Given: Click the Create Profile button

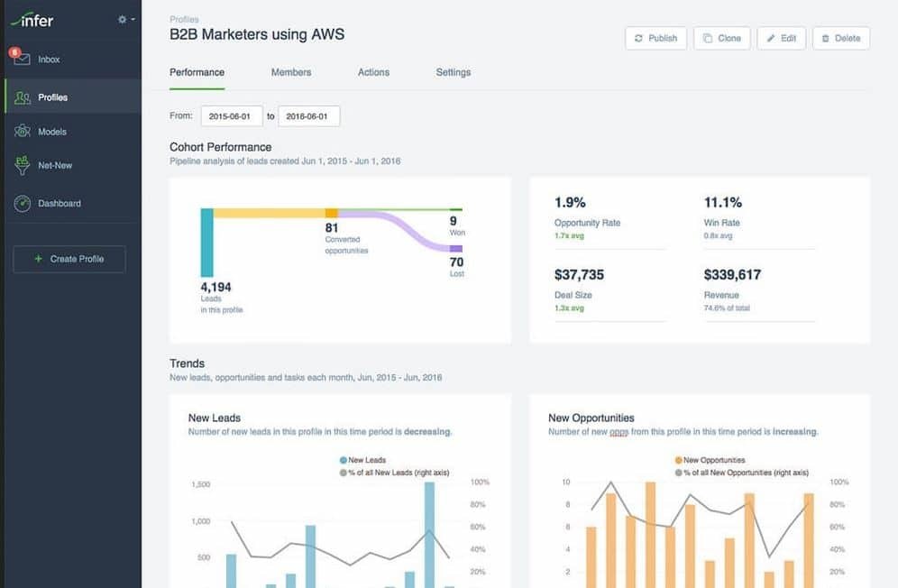Looking at the screenshot, I should coord(69,259).
